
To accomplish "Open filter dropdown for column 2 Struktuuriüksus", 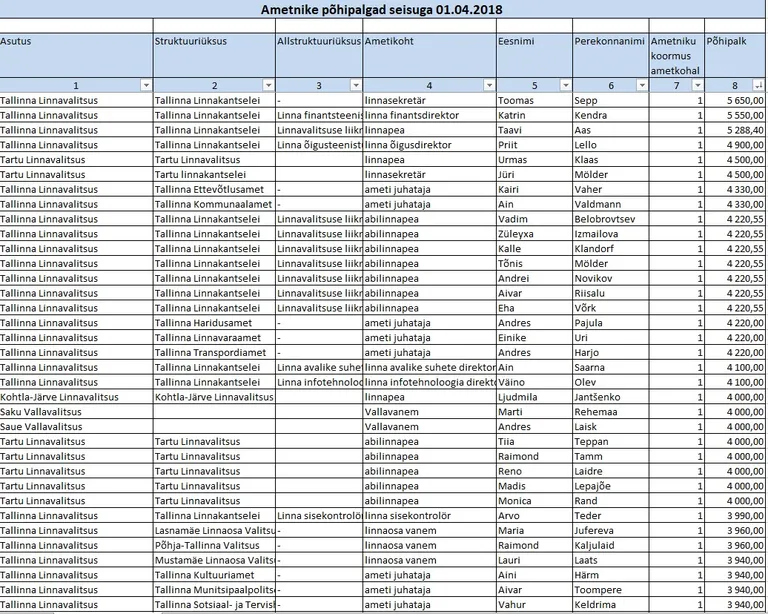I will (x=268, y=85).
